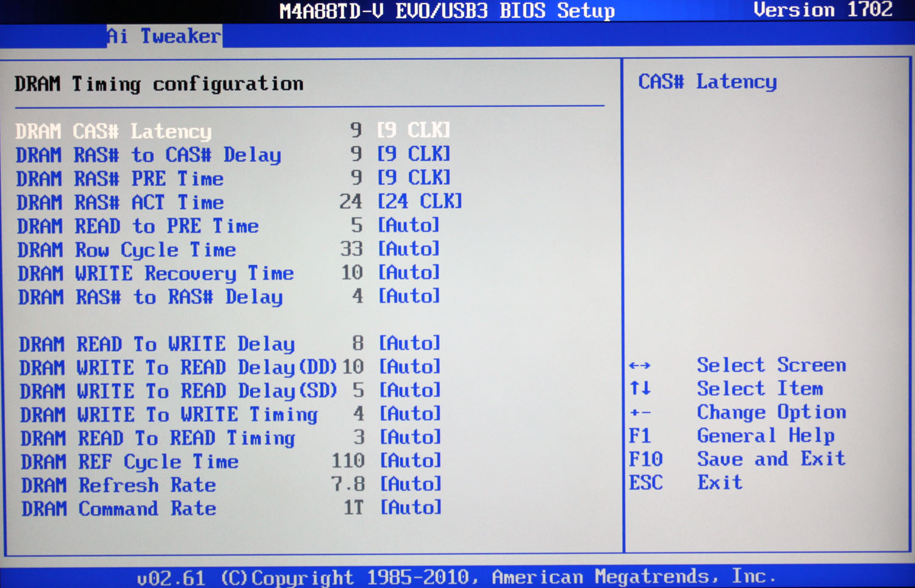Click the current value 24 of RAS# ACT Time
The height and width of the screenshot is (588, 915).
point(351,201)
